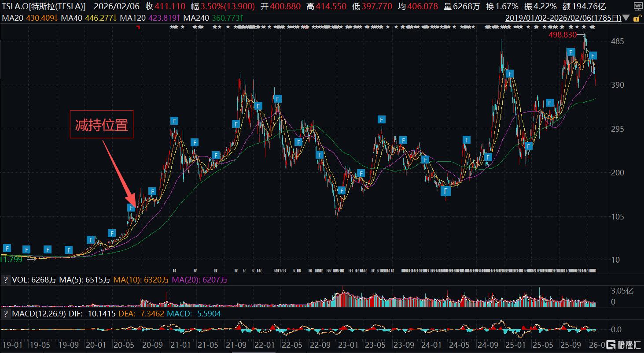
Task: Click the F marker above the early-2021 peak
Action: (174, 120)
